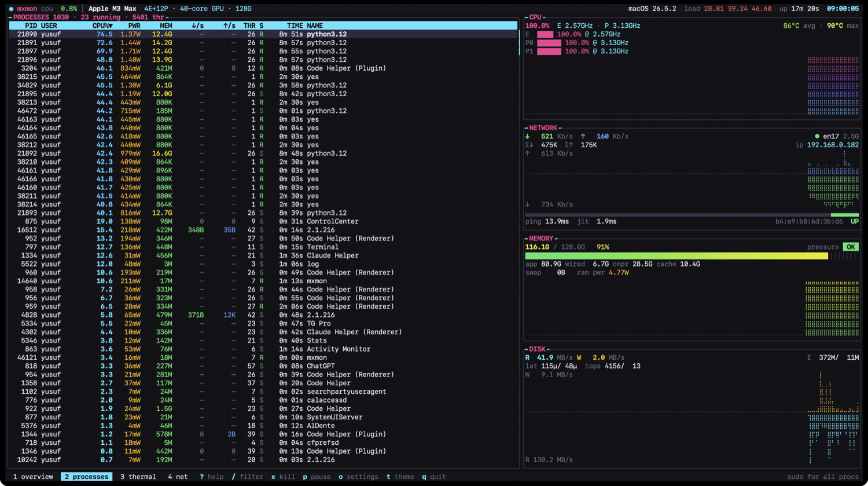868x486 pixels.
Task: Click the x kill command
Action: [283, 477]
